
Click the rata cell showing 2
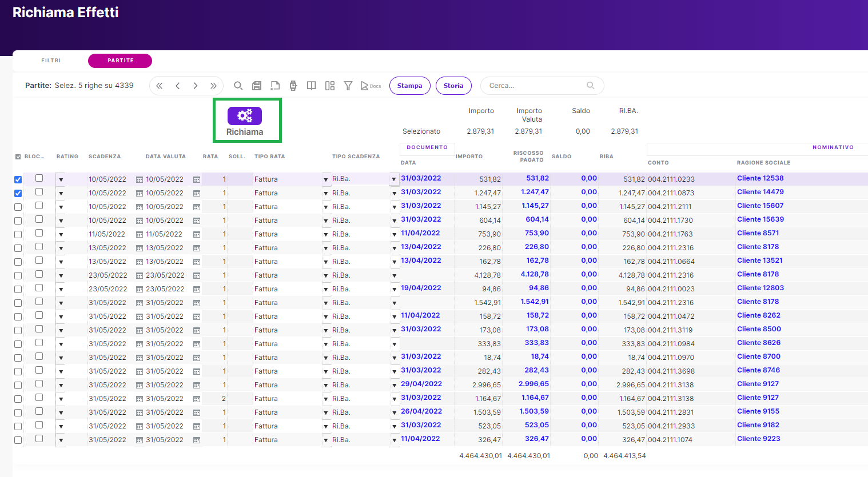[x=224, y=399]
